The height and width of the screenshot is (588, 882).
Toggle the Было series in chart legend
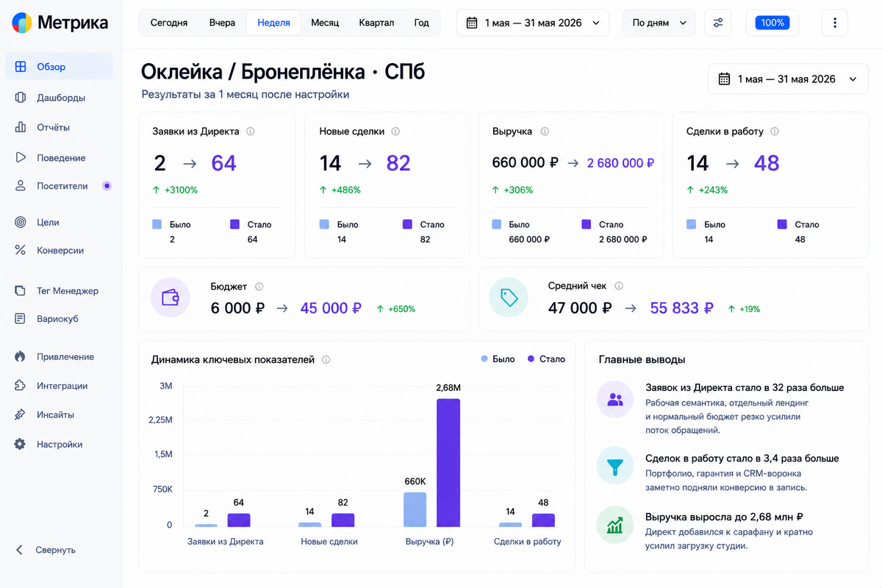498,359
